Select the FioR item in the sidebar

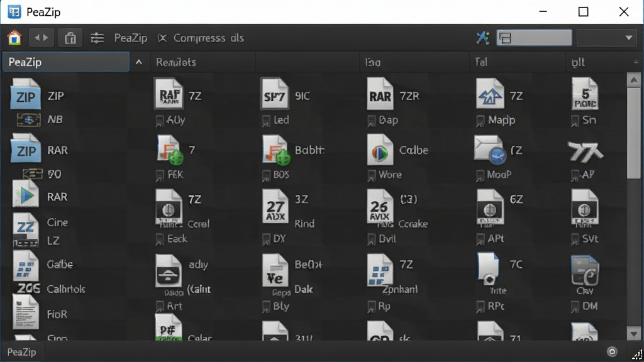click(x=57, y=314)
